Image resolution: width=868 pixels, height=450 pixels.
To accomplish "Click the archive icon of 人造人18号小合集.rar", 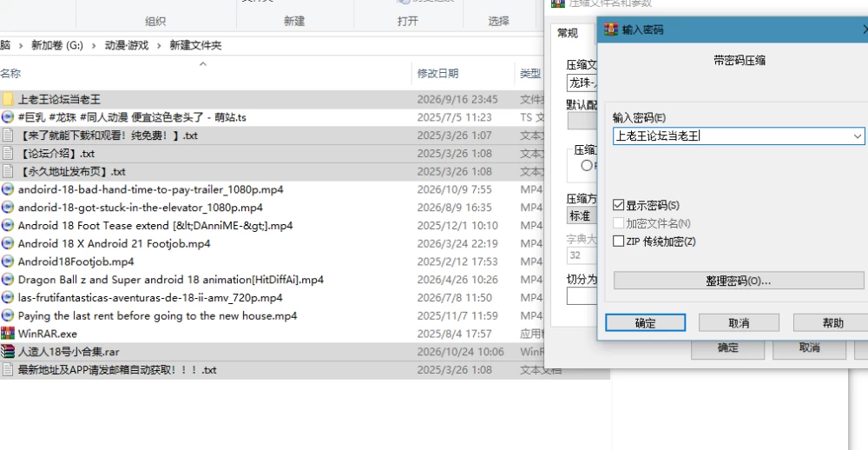I will 8,351.
